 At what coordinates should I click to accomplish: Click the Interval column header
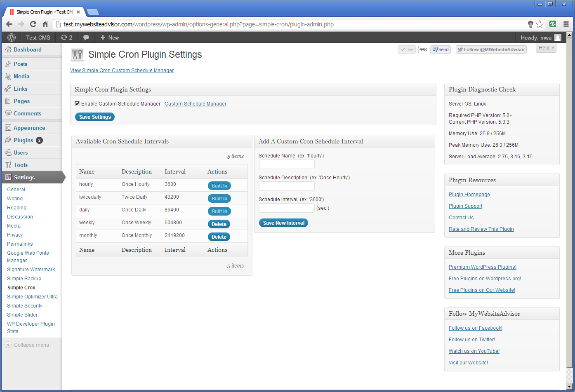pyautogui.click(x=175, y=171)
